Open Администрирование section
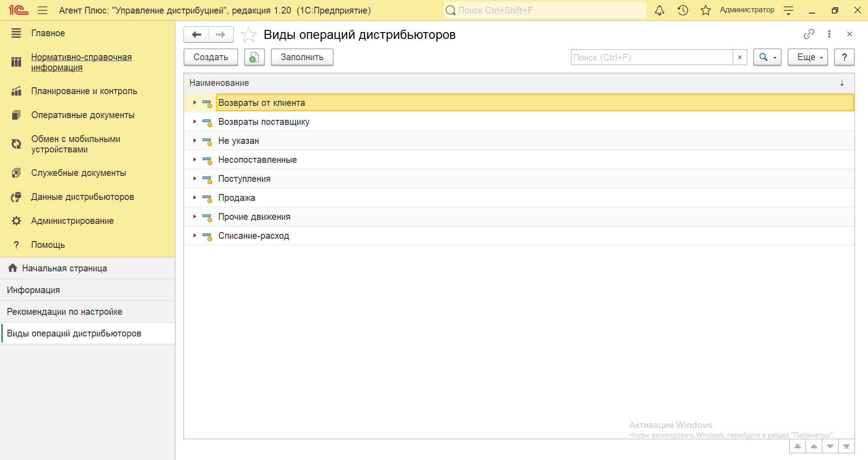Screen dimensions: 868x460 click(x=72, y=221)
